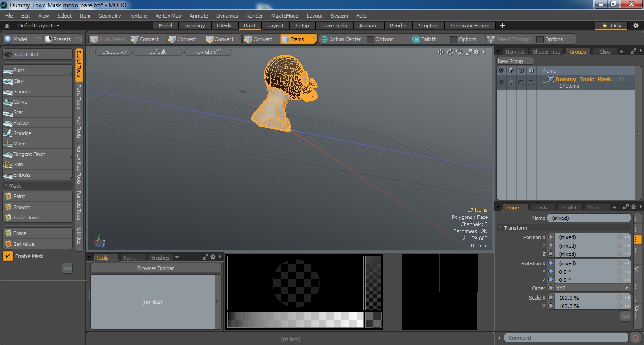Open the Perspective view type dropdown
Image resolution: width=644 pixels, height=345 pixels.
pyautogui.click(x=113, y=52)
